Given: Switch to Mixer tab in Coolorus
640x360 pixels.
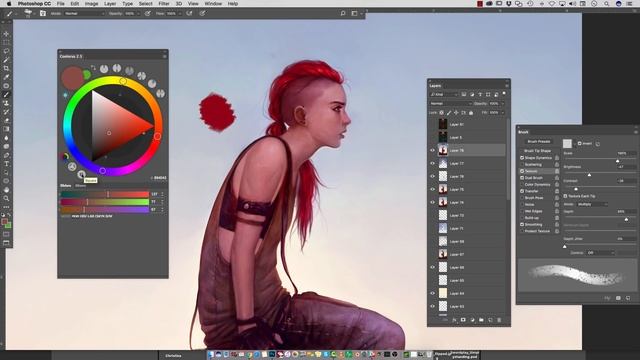Looking at the screenshot, I should click(80, 186).
